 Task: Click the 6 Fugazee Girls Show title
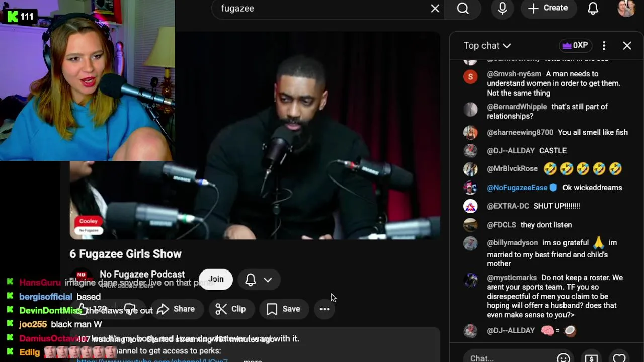[126, 254]
